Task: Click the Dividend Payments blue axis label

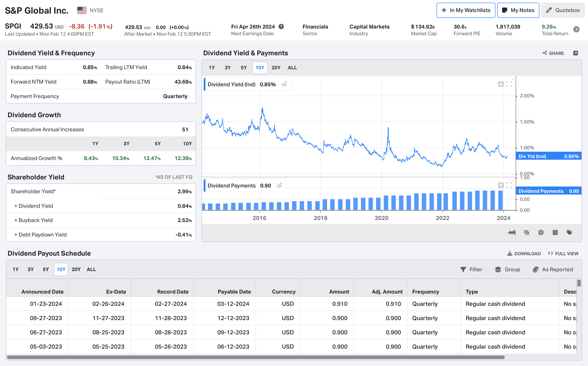Action: 549,191
